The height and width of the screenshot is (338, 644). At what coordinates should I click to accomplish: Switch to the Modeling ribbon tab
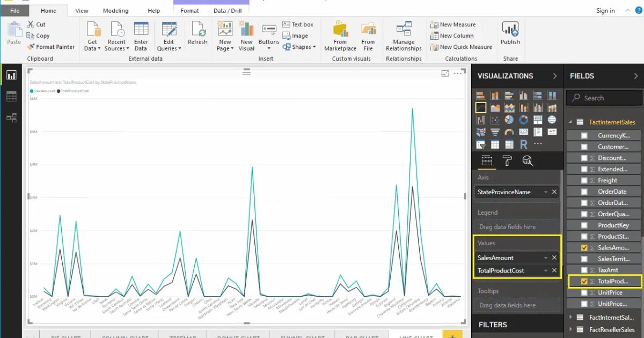coord(115,10)
